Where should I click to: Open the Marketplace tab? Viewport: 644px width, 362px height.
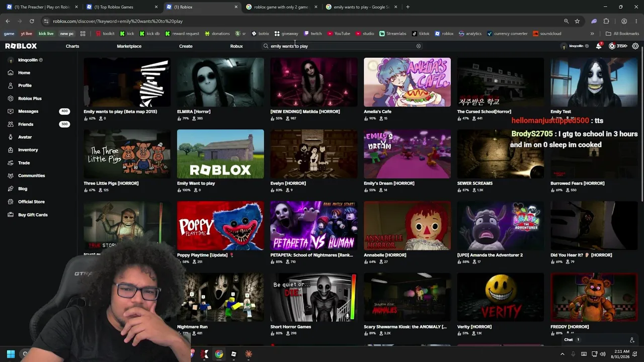point(129,46)
